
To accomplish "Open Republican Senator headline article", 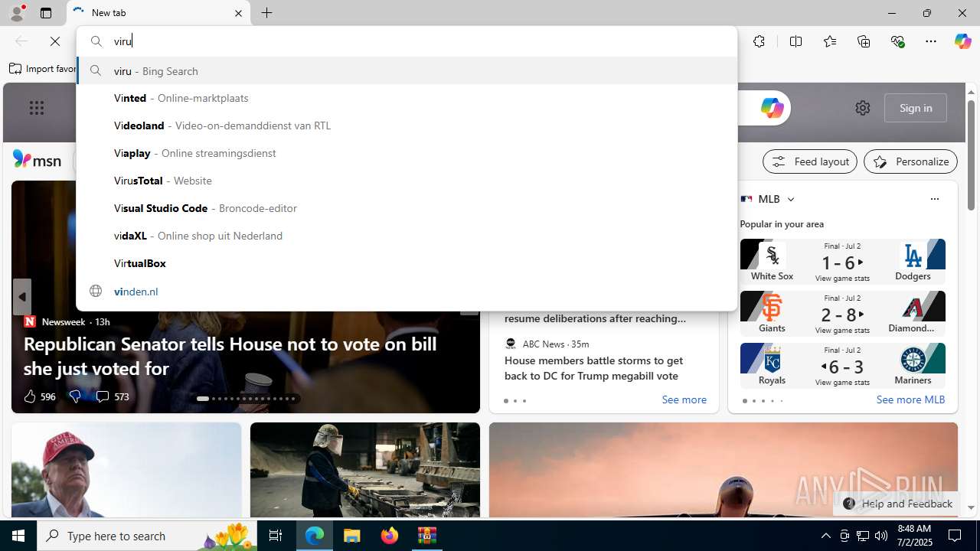I will coord(230,356).
